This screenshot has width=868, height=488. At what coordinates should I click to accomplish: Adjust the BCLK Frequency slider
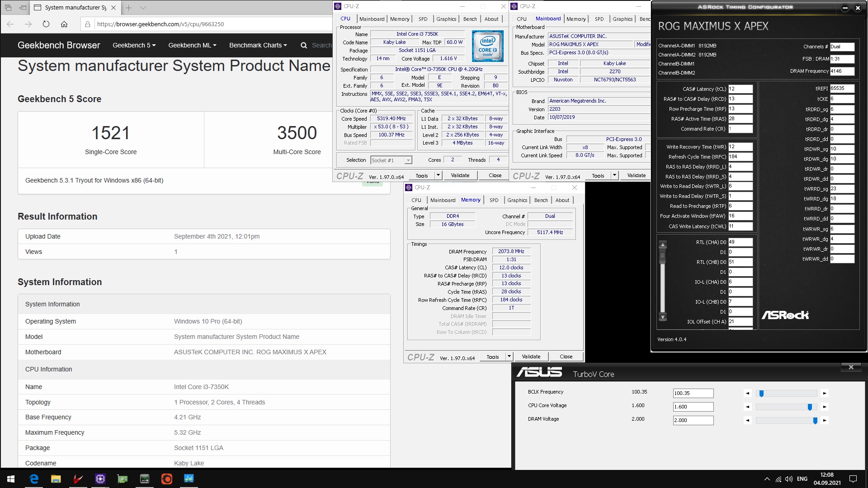(x=786, y=393)
